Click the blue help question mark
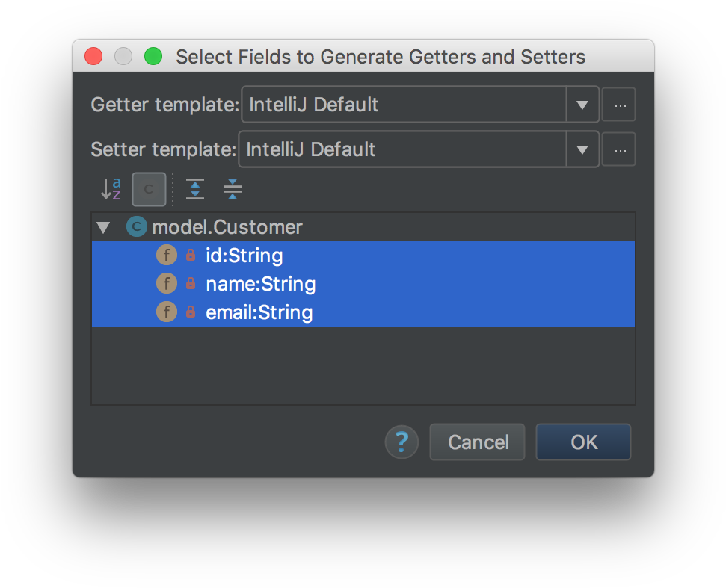 click(402, 442)
